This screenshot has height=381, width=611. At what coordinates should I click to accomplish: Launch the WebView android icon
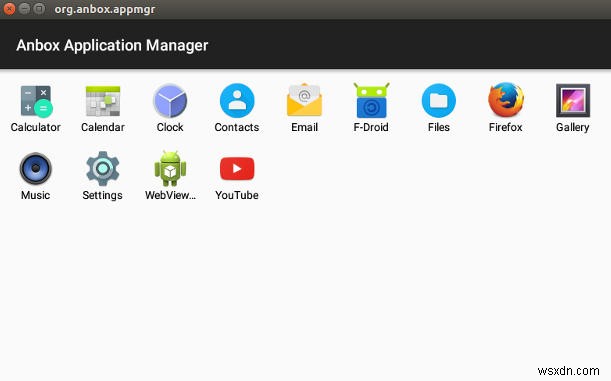coord(170,168)
